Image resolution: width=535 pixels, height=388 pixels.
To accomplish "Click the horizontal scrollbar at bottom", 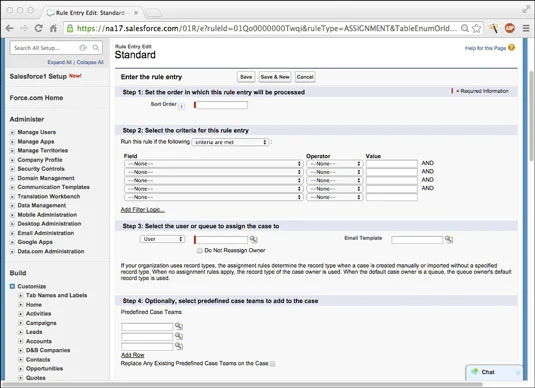I will tap(242, 385).
